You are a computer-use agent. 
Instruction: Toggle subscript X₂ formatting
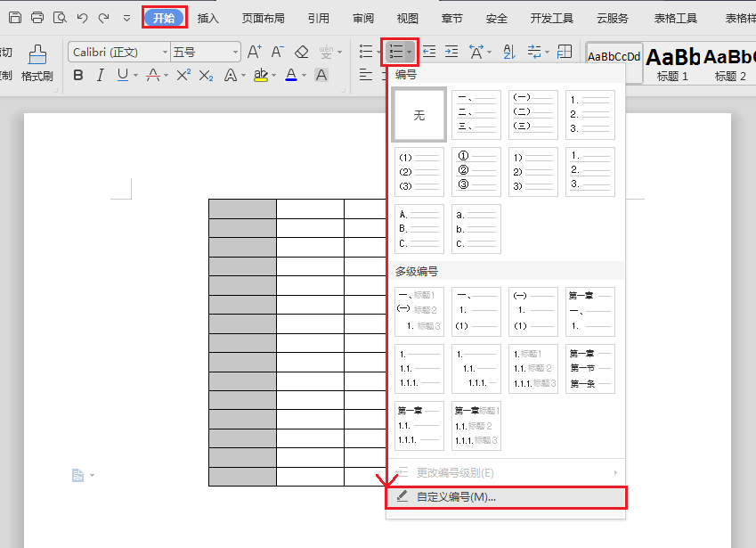coord(207,75)
